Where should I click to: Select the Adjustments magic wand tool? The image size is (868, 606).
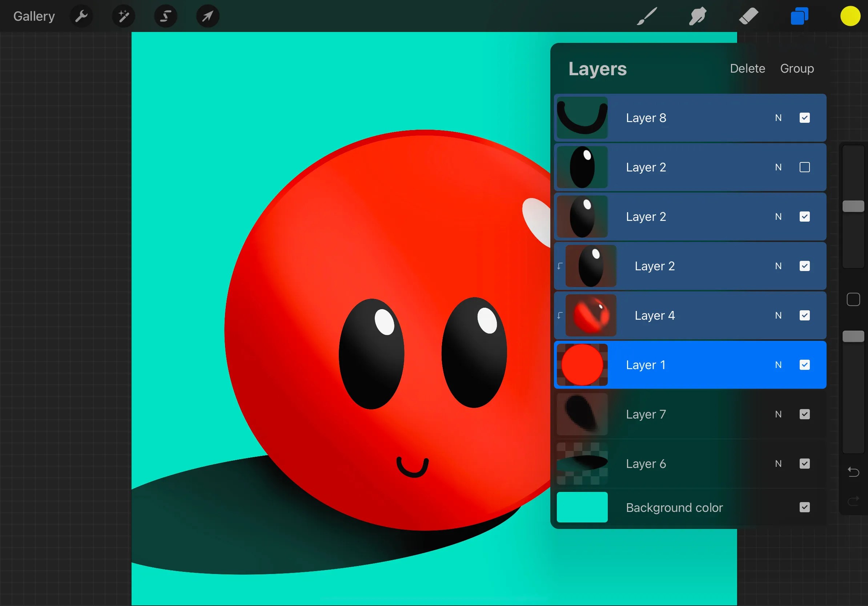point(123,16)
